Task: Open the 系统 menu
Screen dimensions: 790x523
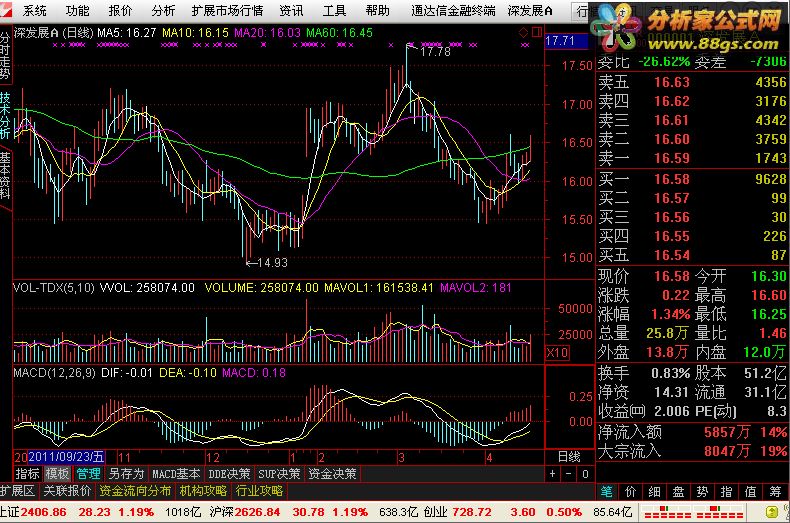Action: [x=34, y=10]
